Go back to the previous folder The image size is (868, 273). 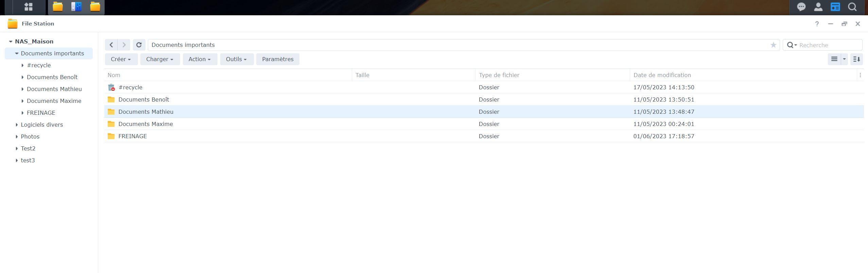click(111, 45)
